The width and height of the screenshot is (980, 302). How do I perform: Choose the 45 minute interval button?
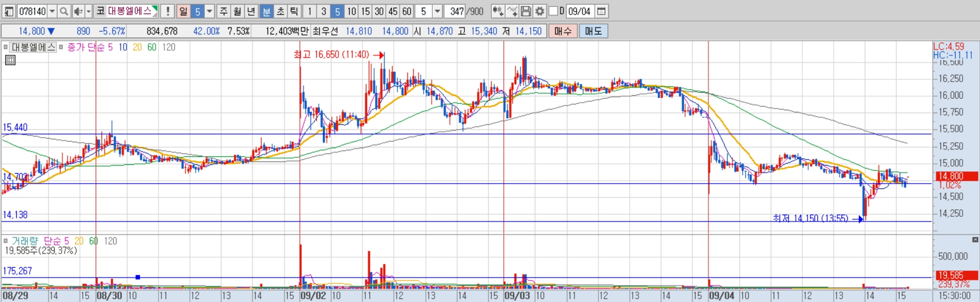(x=393, y=11)
